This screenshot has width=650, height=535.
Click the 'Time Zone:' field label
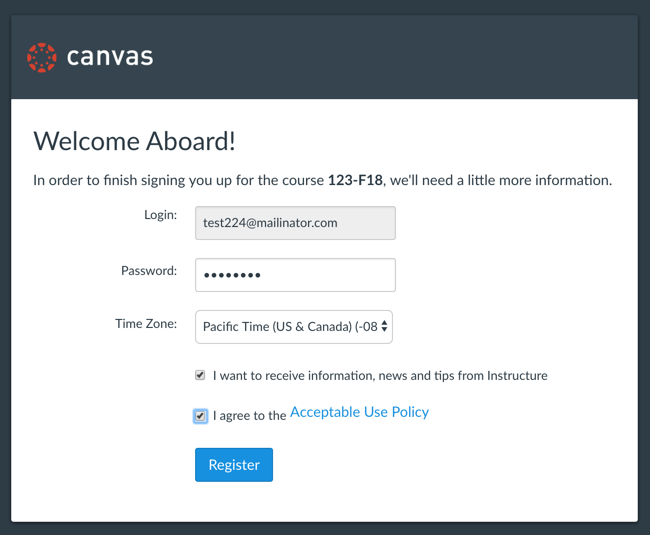146,323
